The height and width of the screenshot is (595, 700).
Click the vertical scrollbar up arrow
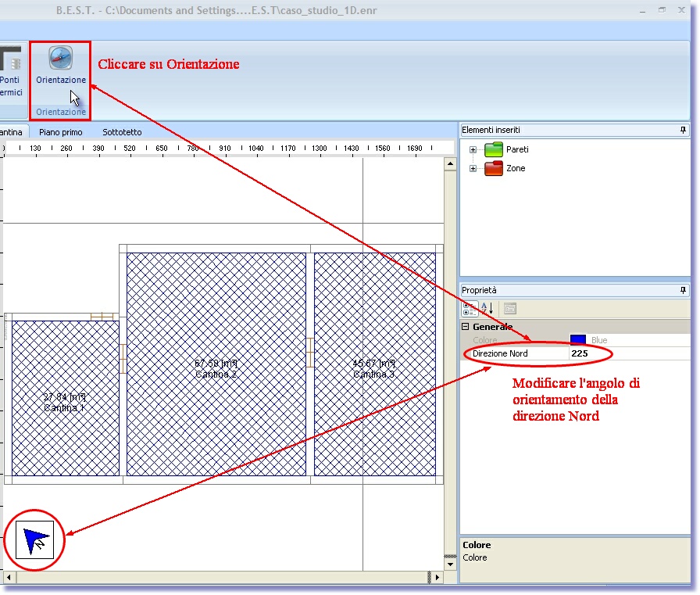point(449,164)
